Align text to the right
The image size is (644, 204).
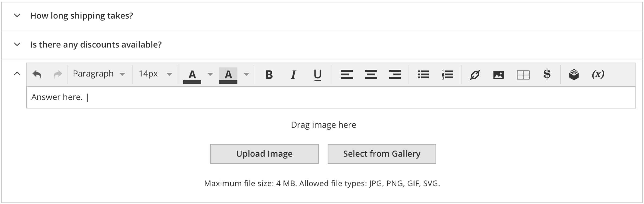tap(395, 74)
